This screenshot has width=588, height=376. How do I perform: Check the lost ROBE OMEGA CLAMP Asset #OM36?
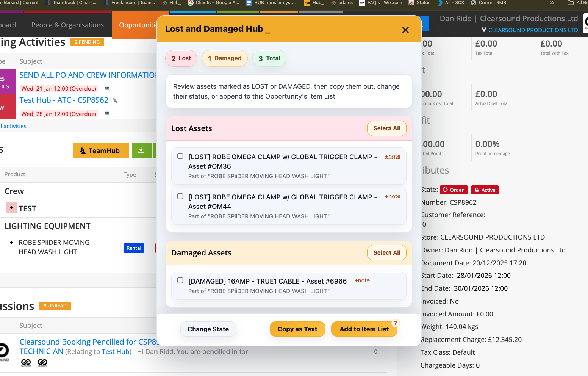tap(180, 156)
